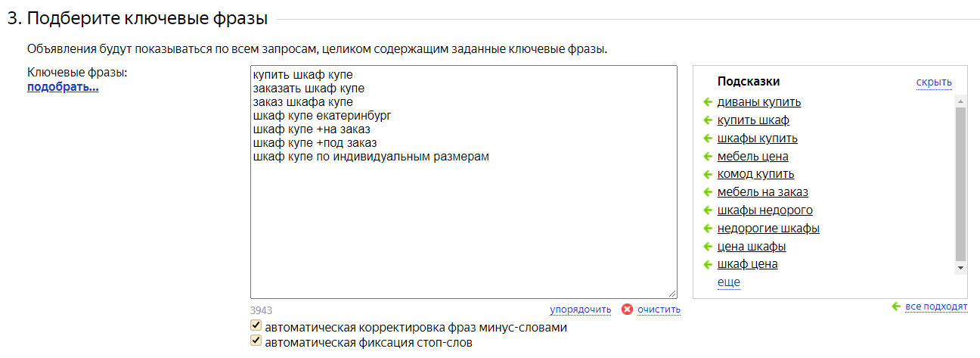Click the green arrow beside 'шкафы купить'
This screenshot has height=358, width=980.
(708, 139)
